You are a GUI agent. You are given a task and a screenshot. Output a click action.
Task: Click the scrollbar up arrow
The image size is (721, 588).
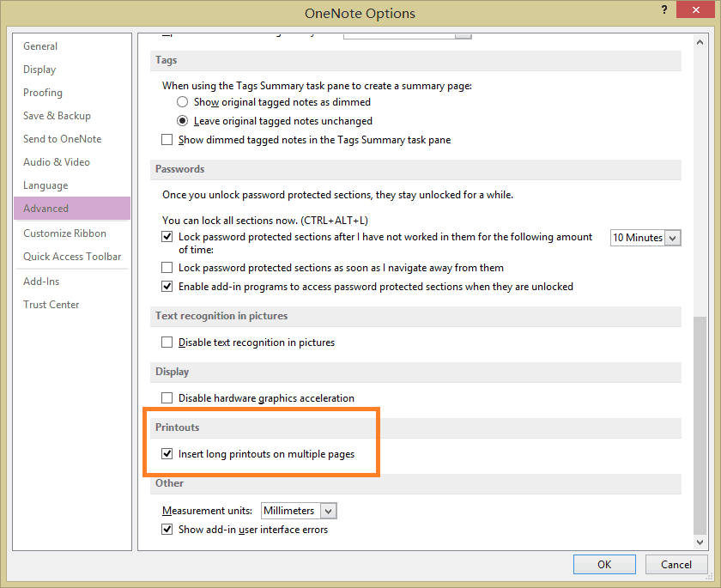pyautogui.click(x=700, y=42)
